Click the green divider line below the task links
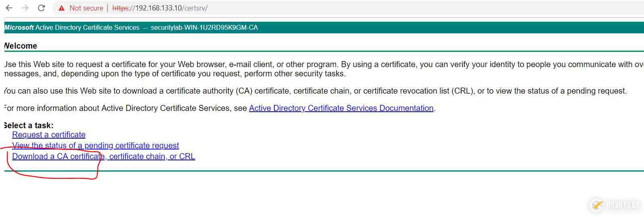 pyautogui.click(x=322, y=171)
